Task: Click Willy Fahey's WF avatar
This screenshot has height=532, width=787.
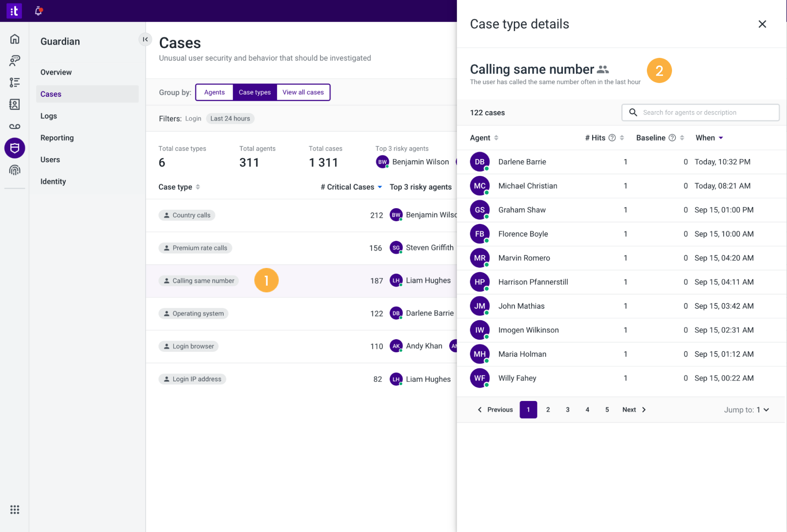Action: point(480,378)
